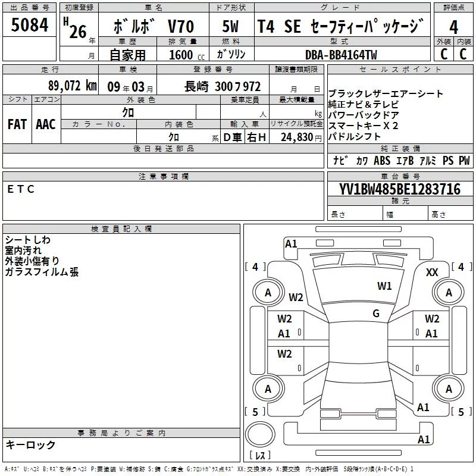Click sales point ブラックレザーエアーシート
Viewport: 476px width, 476px height.
pos(386,93)
